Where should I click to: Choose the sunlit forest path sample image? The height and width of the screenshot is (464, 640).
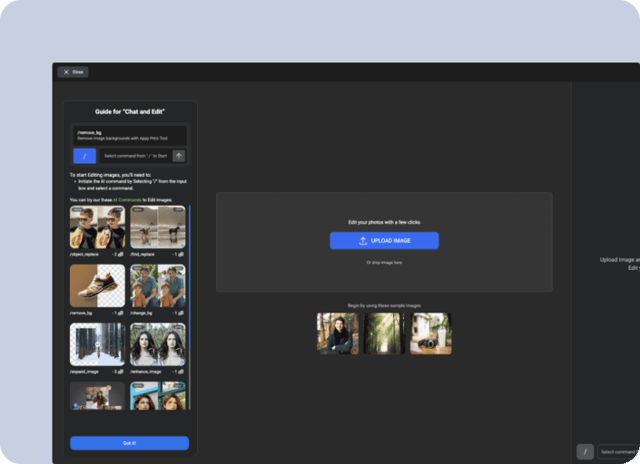coord(384,333)
